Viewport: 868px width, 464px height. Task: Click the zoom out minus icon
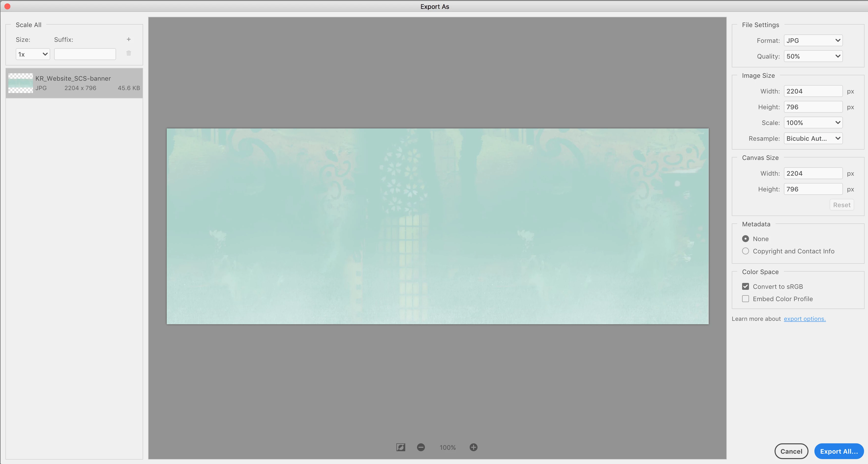(x=420, y=447)
